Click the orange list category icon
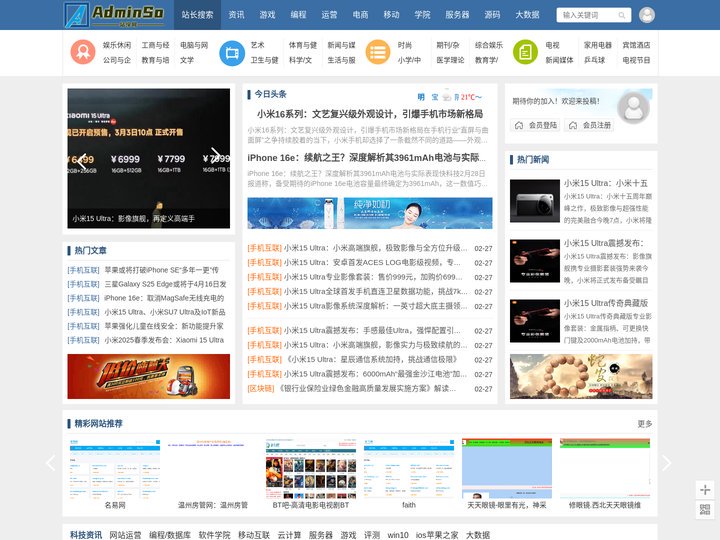 coord(378,52)
